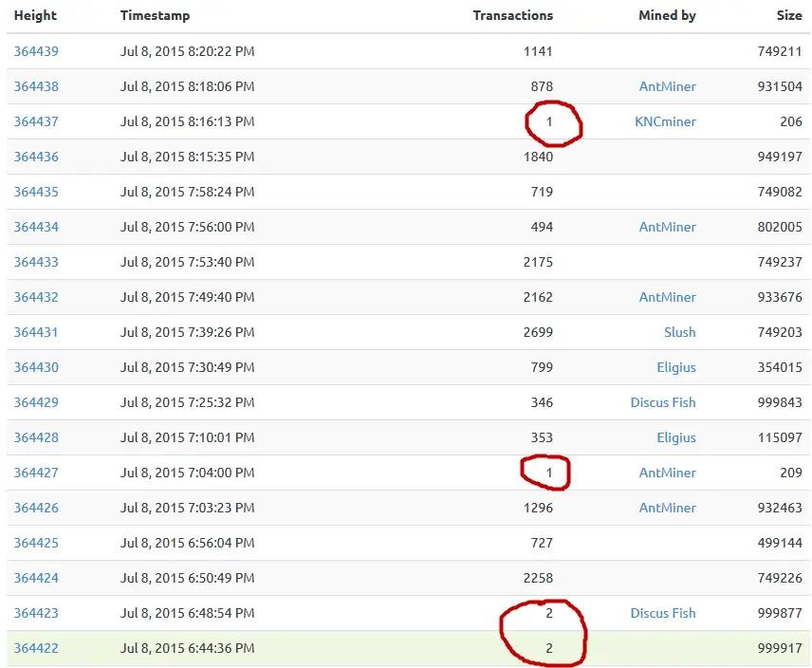The width and height of the screenshot is (812, 668).
Task: Open block height 364439 link
Action: pos(36,51)
